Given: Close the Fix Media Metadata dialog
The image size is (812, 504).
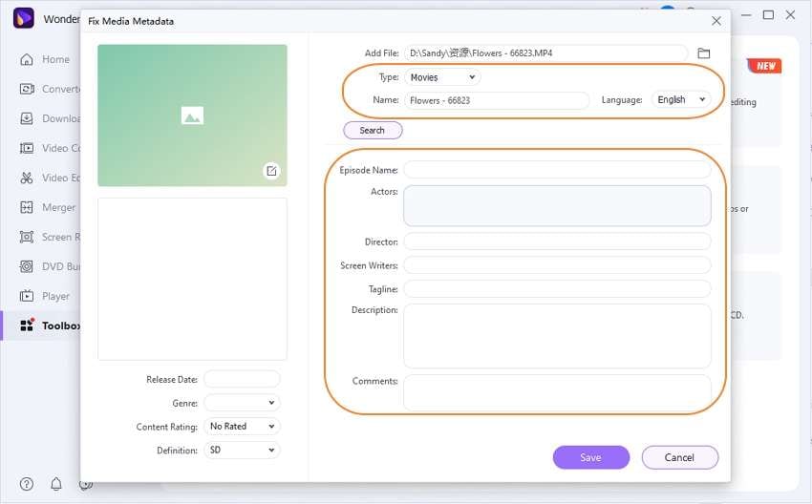Looking at the screenshot, I should (x=716, y=21).
